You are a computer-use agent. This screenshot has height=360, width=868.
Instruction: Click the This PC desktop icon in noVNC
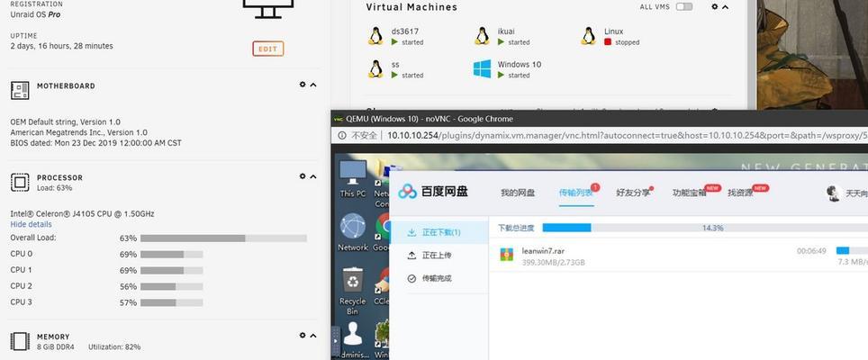[353, 178]
